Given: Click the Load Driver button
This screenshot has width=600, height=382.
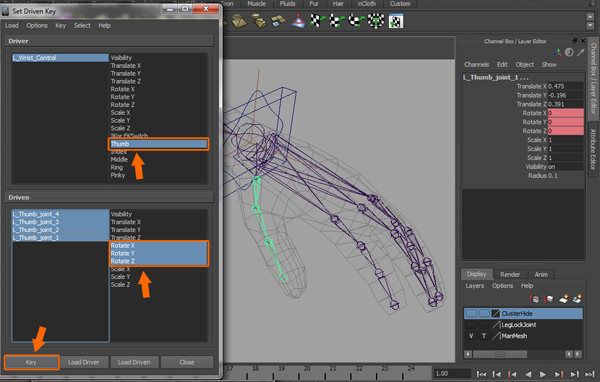Looking at the screenshot, I should tap(83, 362).
